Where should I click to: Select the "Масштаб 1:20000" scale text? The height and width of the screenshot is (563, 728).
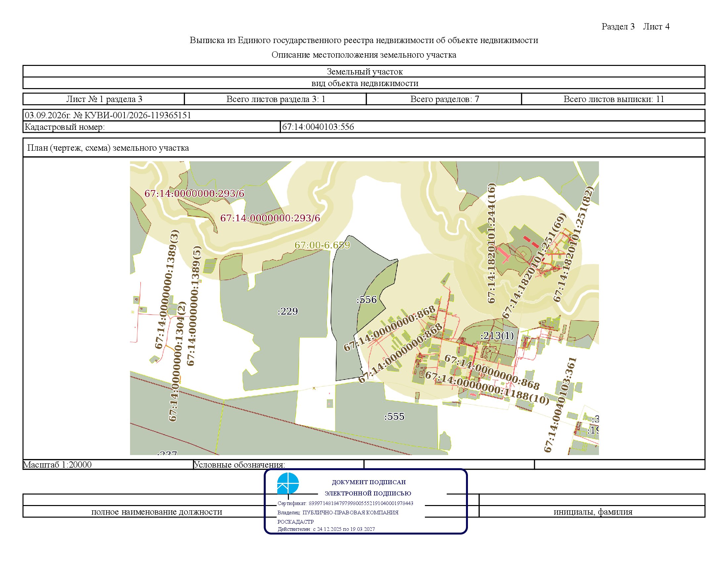tap(57, 465)
